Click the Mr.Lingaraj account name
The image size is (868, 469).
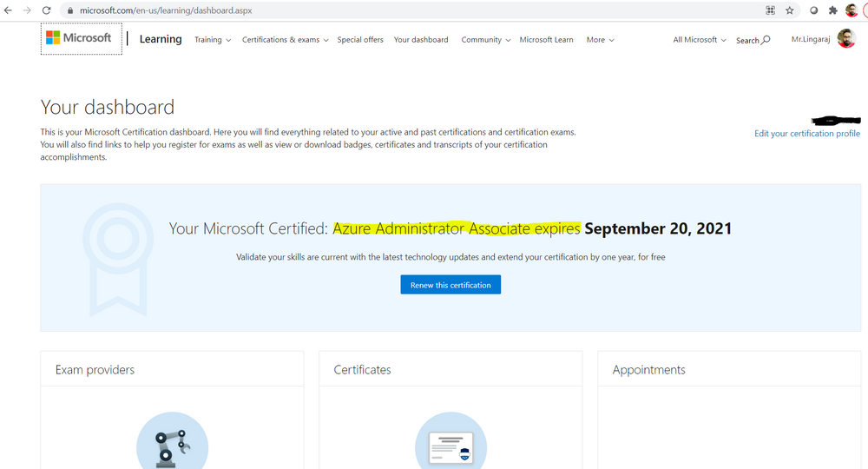click(811, 39)
